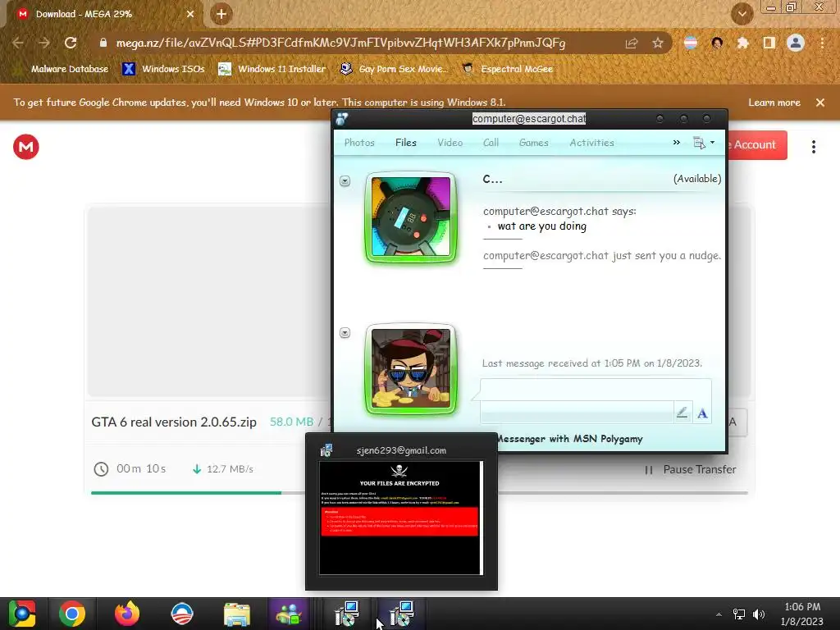
Task: Open network status tray icon
Action: click(x=739, y=614)
